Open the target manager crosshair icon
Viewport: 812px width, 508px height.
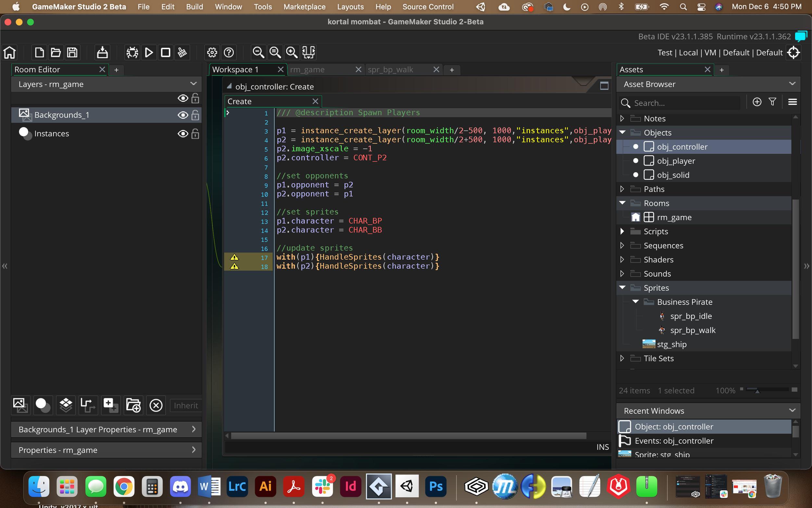794,53
